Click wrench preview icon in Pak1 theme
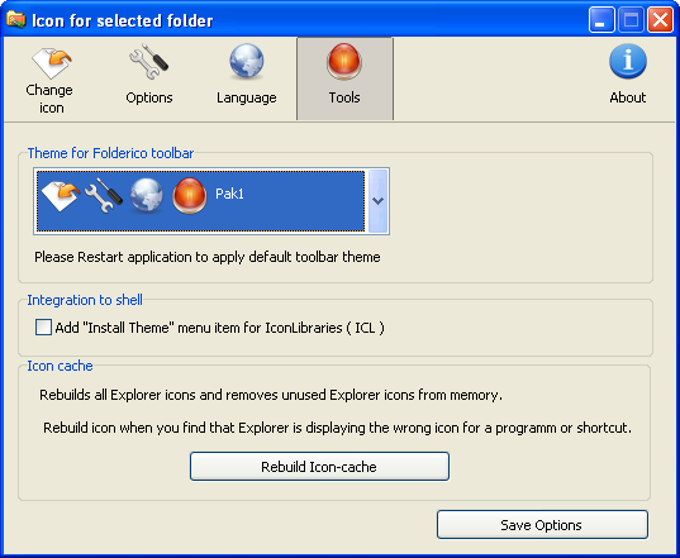The height and width of the screenshot is (558, 680). coord(102,196)
